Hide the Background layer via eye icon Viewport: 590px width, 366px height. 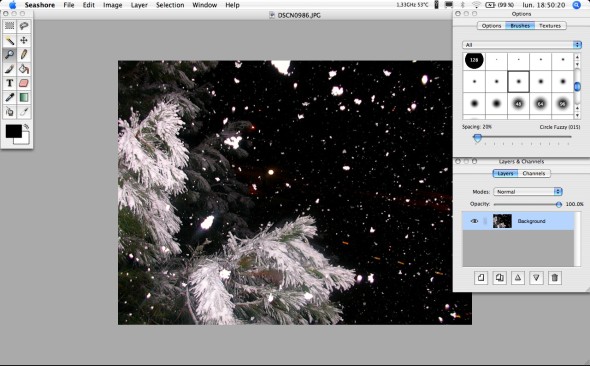[474, 221]
